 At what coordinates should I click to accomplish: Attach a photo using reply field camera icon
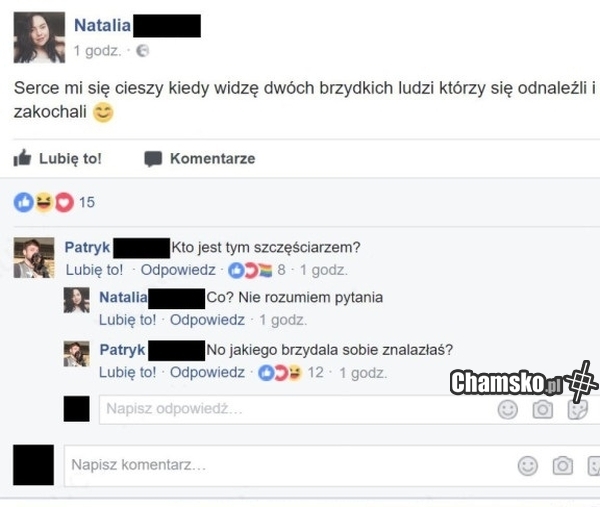[543, 409]
